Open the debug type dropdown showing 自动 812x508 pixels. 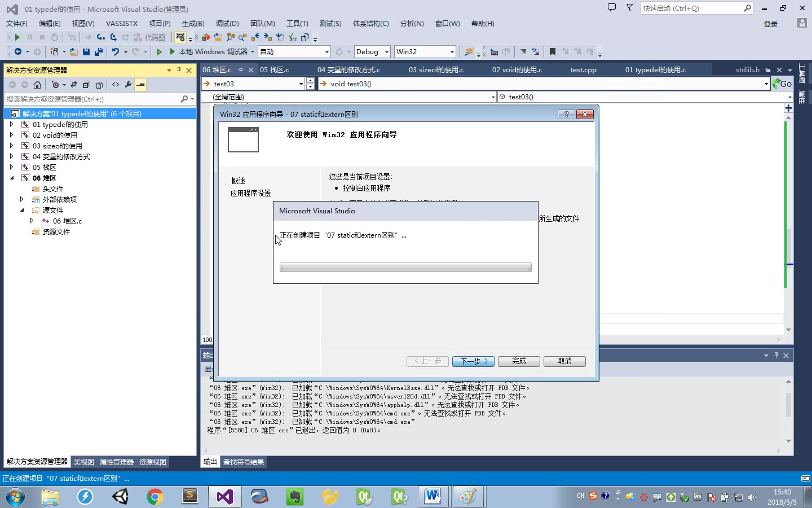[294, 51]
